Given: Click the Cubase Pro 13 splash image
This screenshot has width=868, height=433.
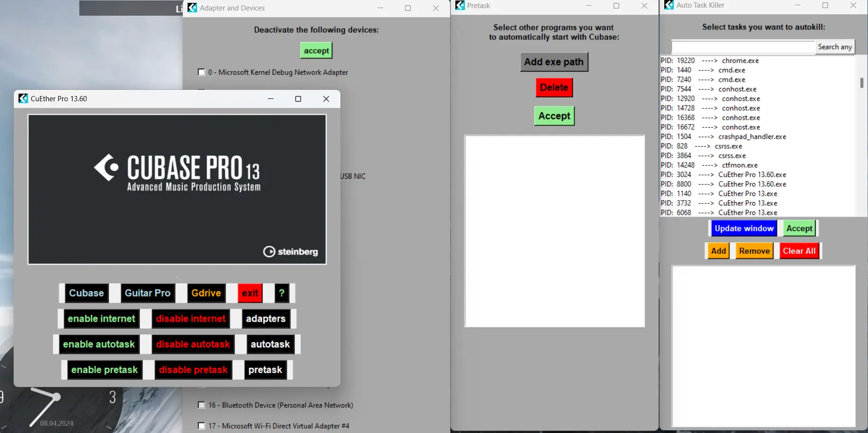Looking at the screenshot, I should tap(177, 189).
